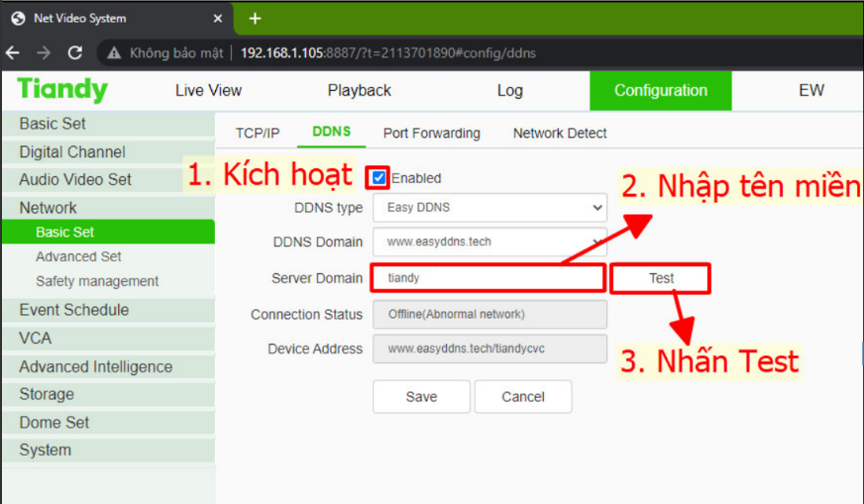The height and width of the screenshot is (504, 864).
Task: Switch to the TCP/IP tab
Action: coord(258,134)
